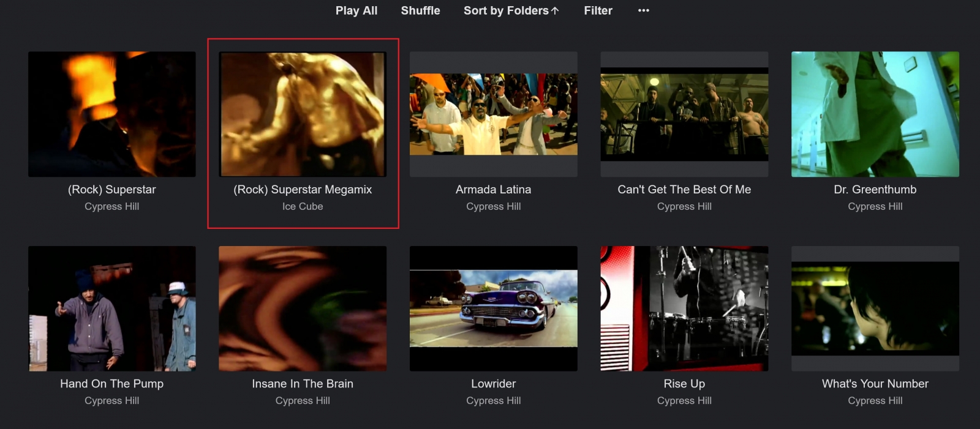Click Cypress Hill under Can't Get The Best Of Me
The height and width of the screenshot is (429, 980).
[684, 207]
